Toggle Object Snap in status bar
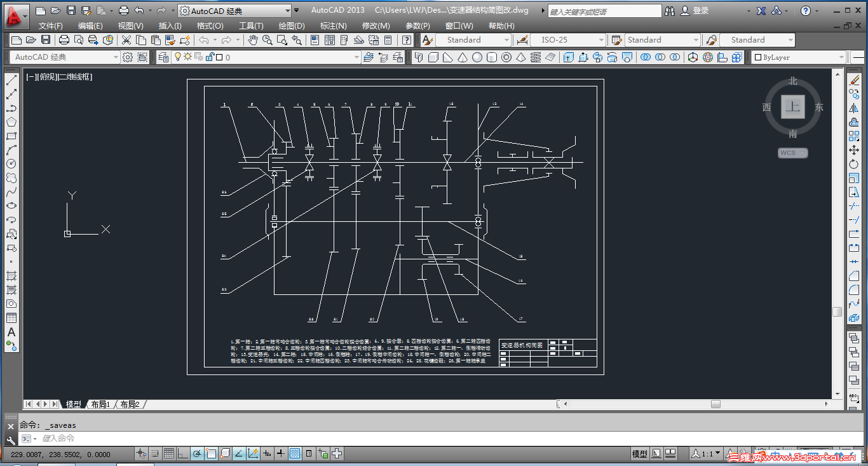This screenshot has height=466, width=868. (x=211, y=453)
